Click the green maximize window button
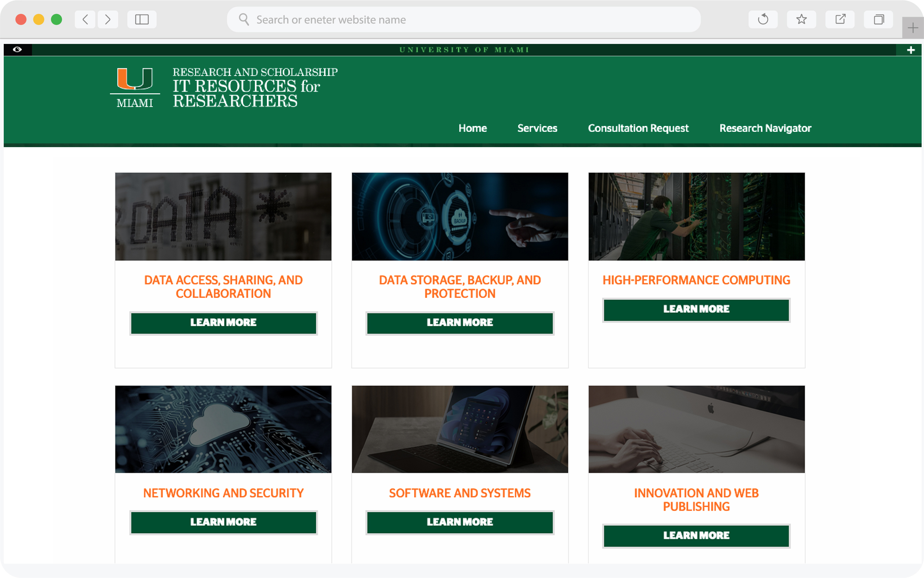This screenshot has height=578, width=924. tap(57, 19)
